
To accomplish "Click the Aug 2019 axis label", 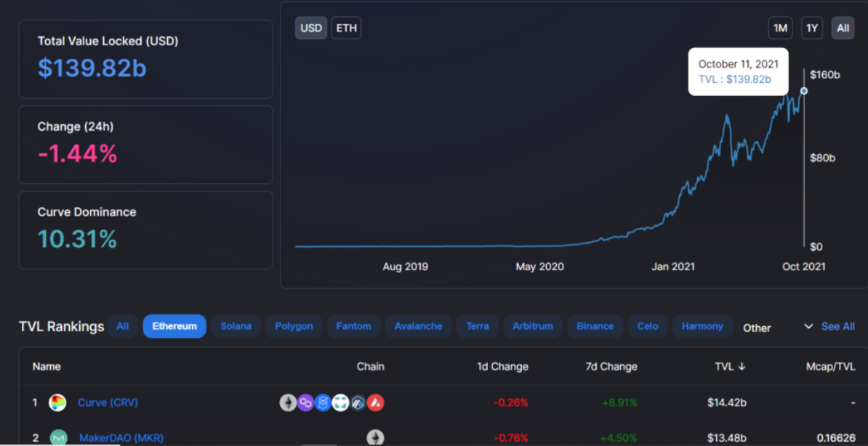I will (x=405, y=267).
